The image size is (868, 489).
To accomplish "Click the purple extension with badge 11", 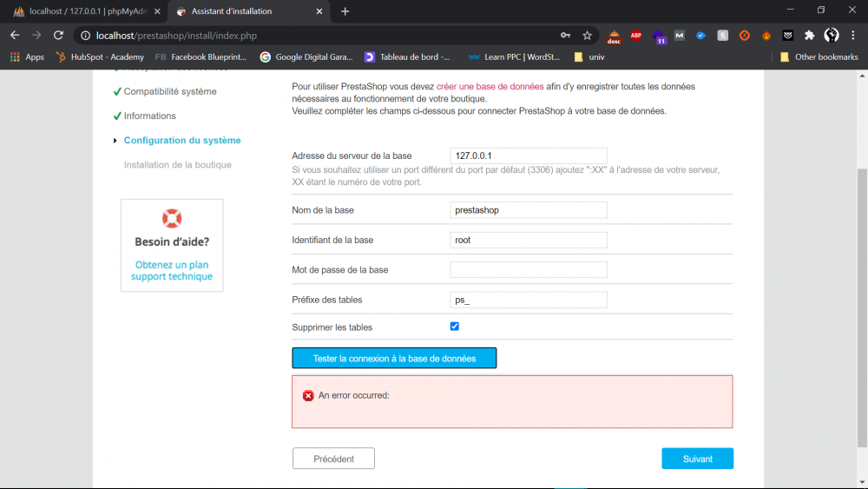I will (x=658, y=36).
